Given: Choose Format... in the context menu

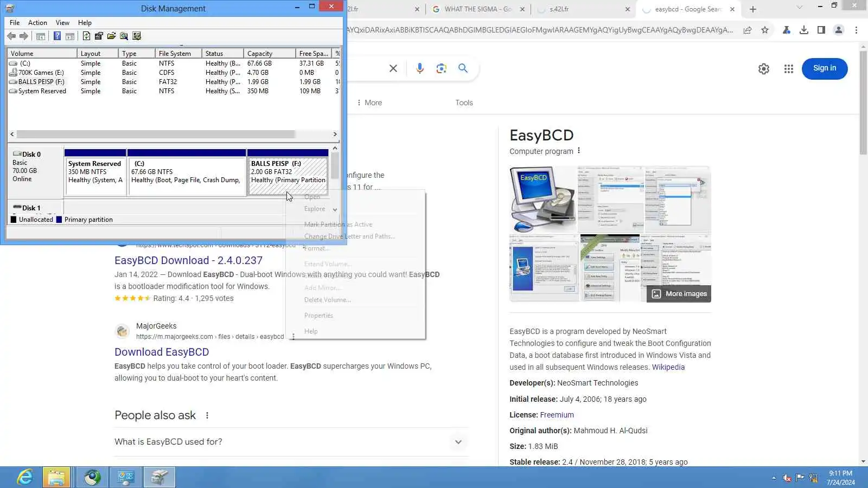Looking at the screenshot, I should click(317, 248).
